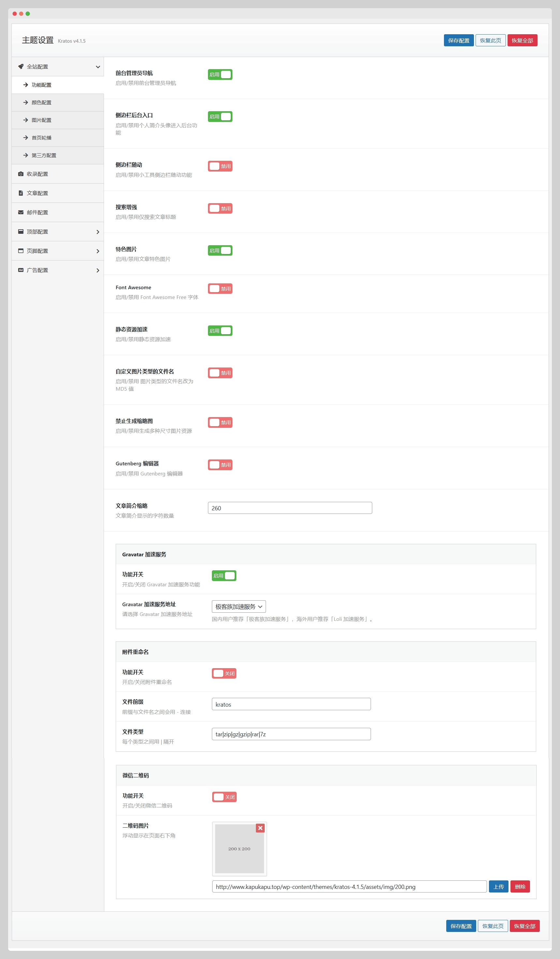Image resolution: width=560 pixels, height=959 pixels.
Task: Click the camera icon for 收录配置
Action: pos(21,174)
